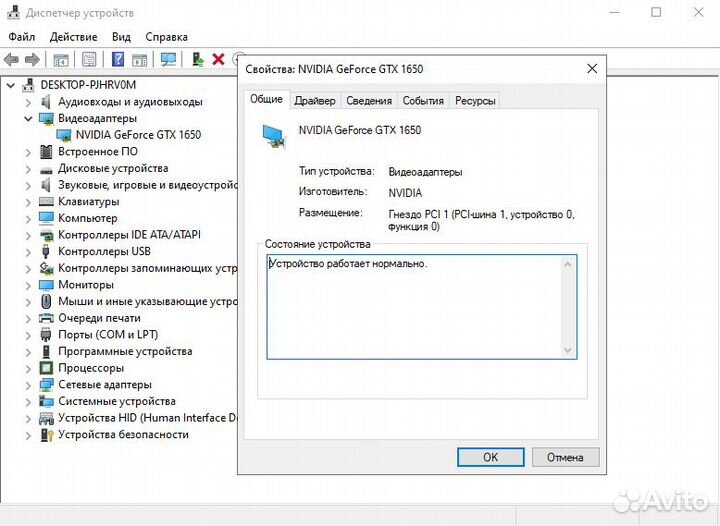Open the Вид menu
Viewport: 720px width, 526px height.
pos(121,37)
